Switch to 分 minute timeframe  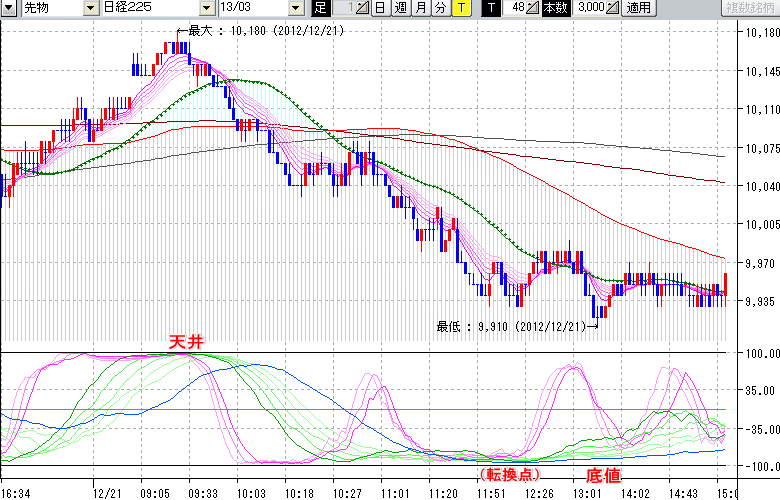pyautogui.click(x=440, y=8)
